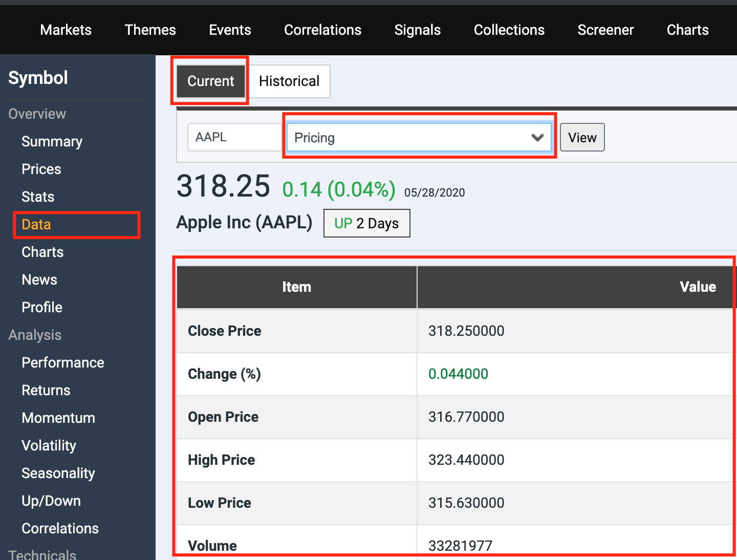Click the Open Price row label
The height and width of the screenshot is (560, 737).
223,417
